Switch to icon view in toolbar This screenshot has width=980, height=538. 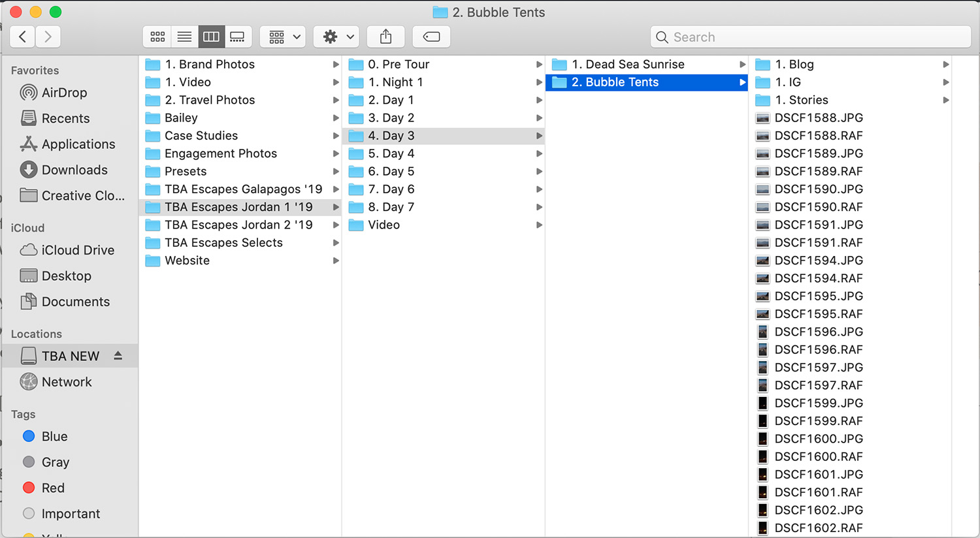[x=157, y=37]
